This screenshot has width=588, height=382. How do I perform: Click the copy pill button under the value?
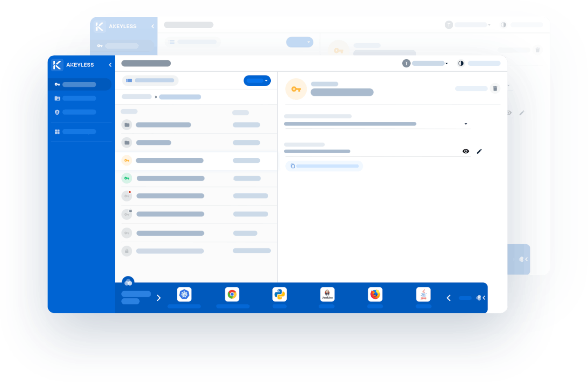point(324,166)
